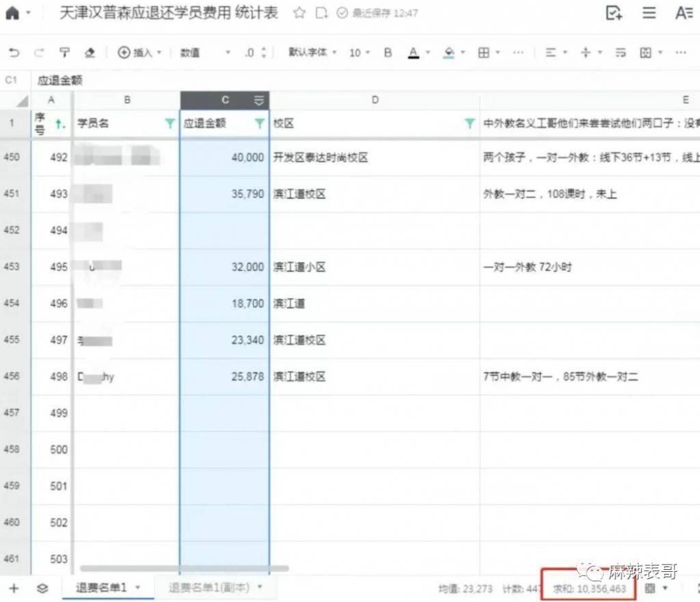Click the document title 天津汉普森应退还学员费用 统计表

pos(169,13)
